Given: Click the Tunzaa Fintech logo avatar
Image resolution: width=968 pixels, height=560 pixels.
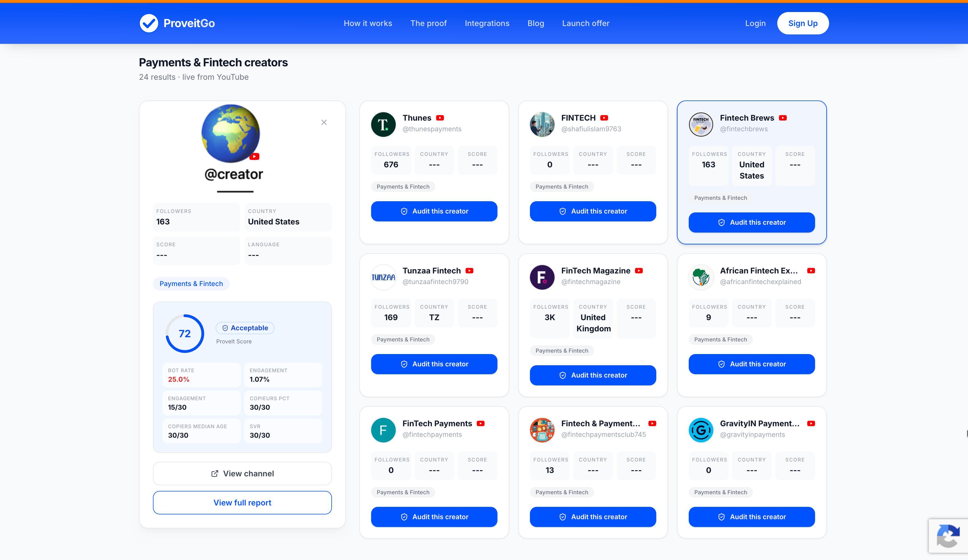Looking at the screenshot, I should tap(383, 277).
